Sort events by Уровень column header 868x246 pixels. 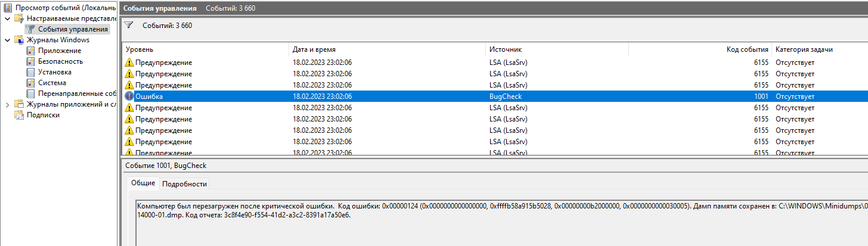click(x=206, y=49)
